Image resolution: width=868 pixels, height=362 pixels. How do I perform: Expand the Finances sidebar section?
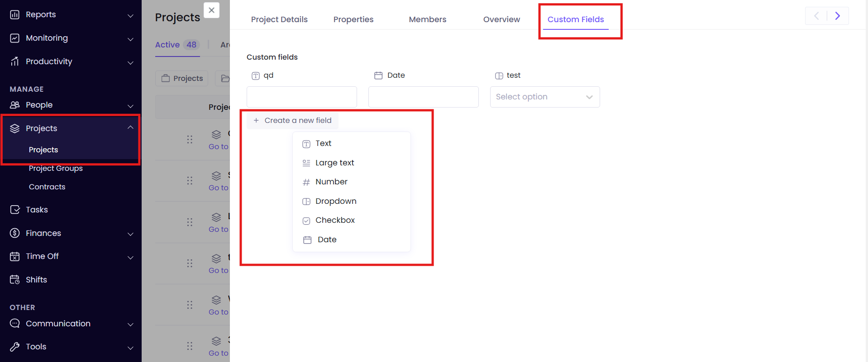pyautogui.click(x=130, y=234)
